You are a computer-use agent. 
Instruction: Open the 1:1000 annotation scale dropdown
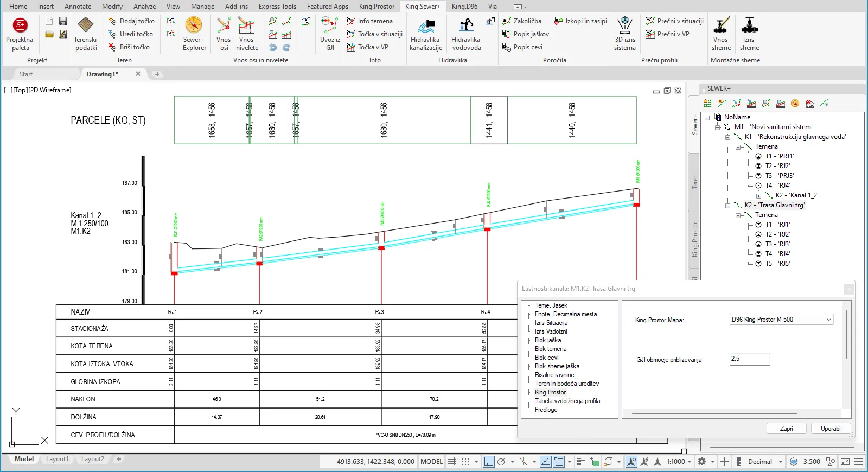point(679,462)
